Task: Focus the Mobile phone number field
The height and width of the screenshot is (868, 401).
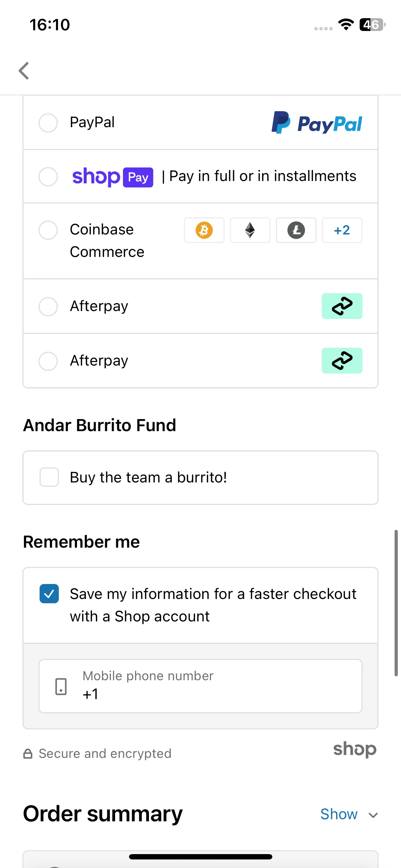Action: (x=200, y=686)
